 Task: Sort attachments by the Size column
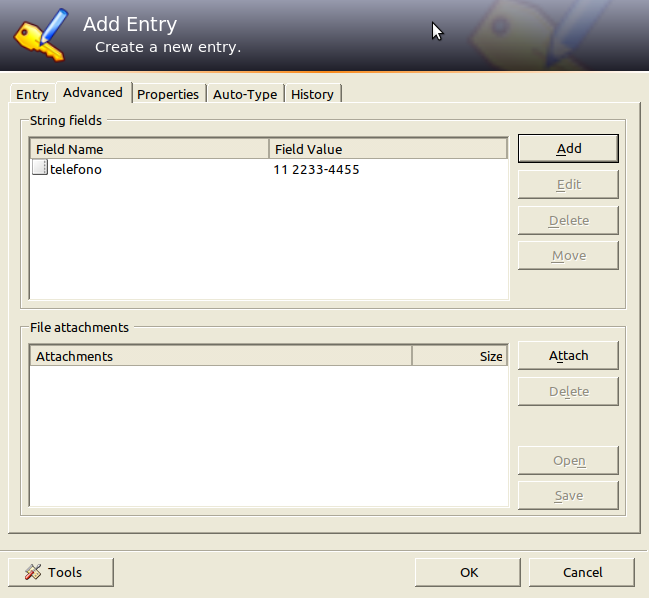(x=459, y=356)
